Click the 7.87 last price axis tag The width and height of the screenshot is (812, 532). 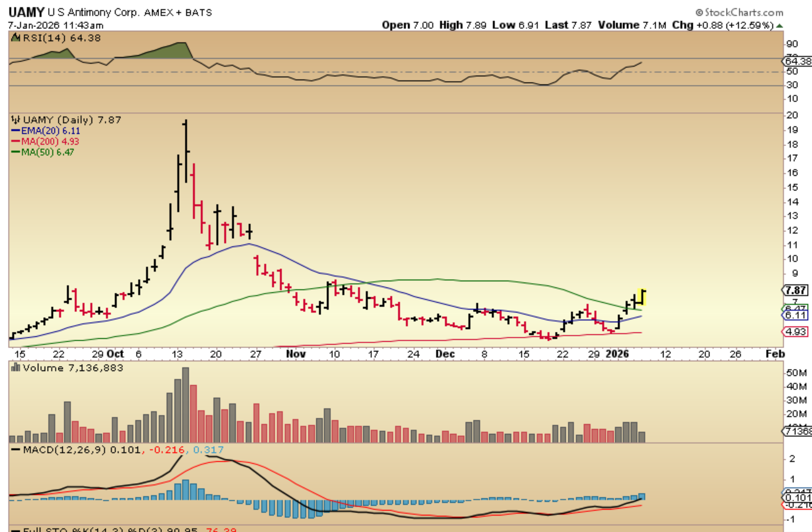point(795,290)
